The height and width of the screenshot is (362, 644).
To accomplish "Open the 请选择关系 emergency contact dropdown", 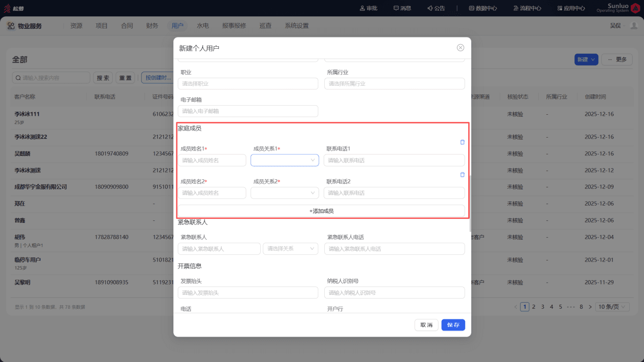I will tap(290, 249).
